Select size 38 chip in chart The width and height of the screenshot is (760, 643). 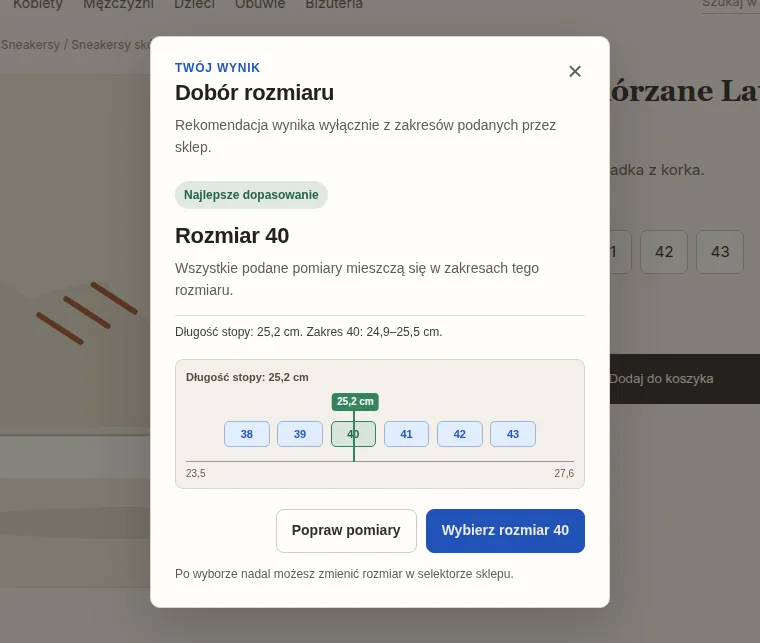247,434
